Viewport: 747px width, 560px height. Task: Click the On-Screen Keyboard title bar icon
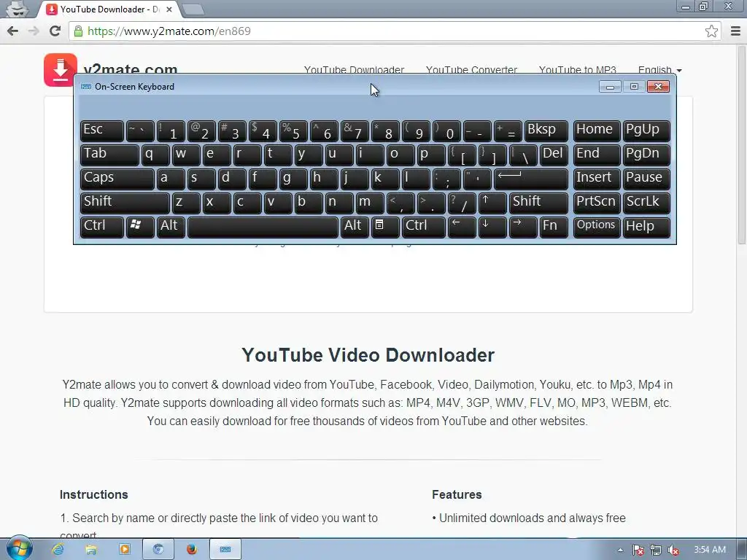(x=86, y=86)
